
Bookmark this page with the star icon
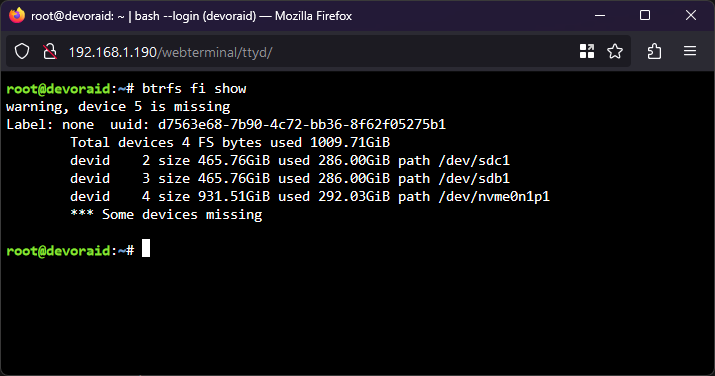click(x=615, y=52)
